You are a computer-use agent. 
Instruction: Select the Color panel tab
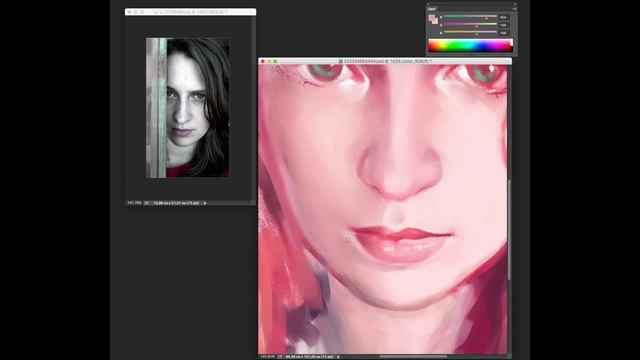pyautogui.click(x=432, y=9)
